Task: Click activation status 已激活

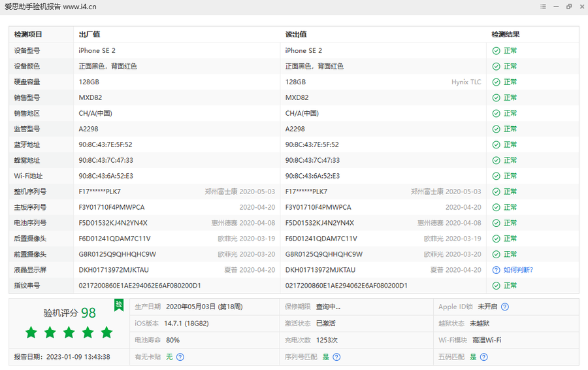Action: tap(326, 324)
